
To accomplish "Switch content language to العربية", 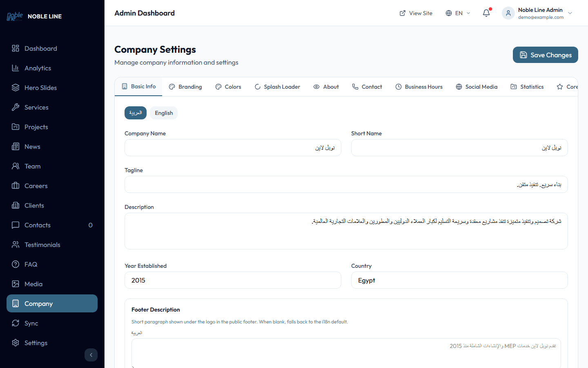I will coord(136,113).
